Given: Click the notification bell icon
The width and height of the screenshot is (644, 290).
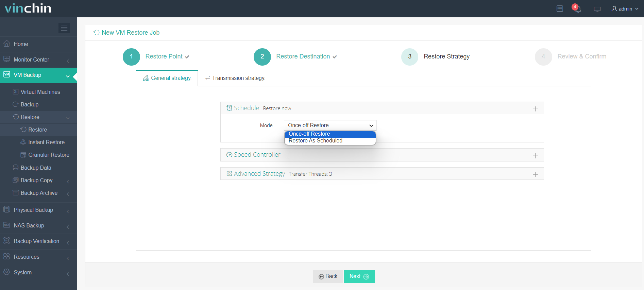Looking at the screenshot, I should [577, 9].
